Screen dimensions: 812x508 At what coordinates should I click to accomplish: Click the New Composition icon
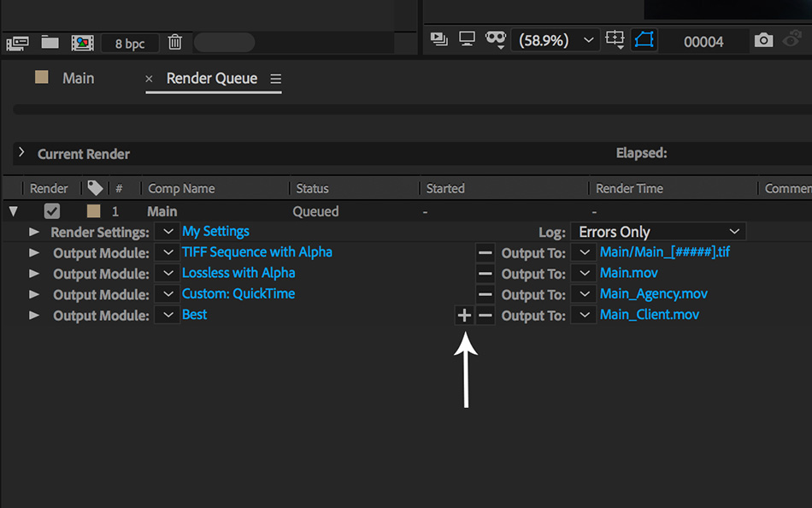[x=82, y=43]
